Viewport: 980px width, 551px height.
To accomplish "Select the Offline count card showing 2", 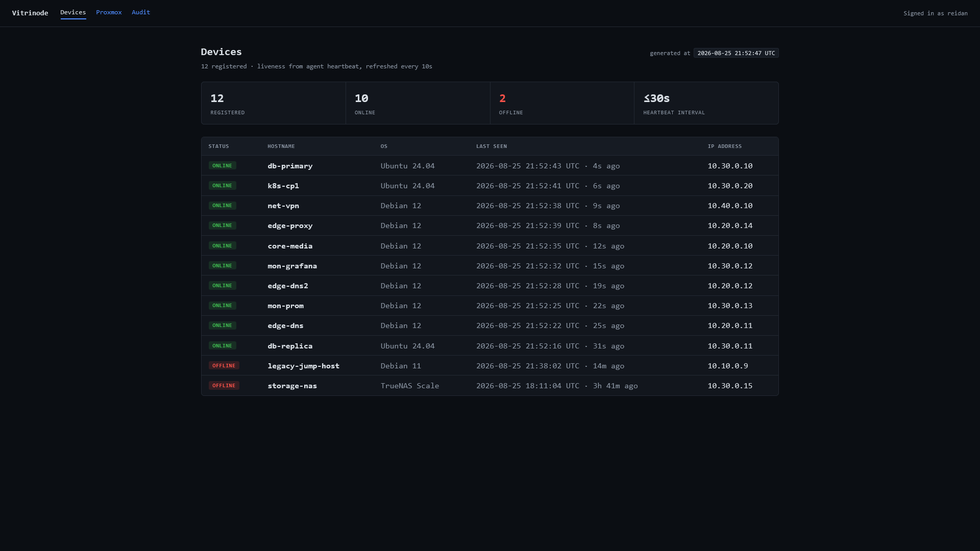I will tap(562, 103).
